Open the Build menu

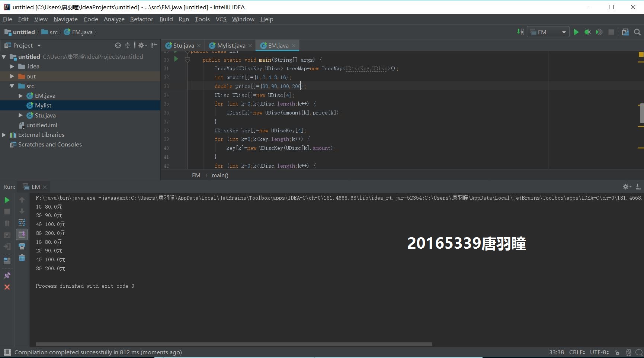coord(166,19)
